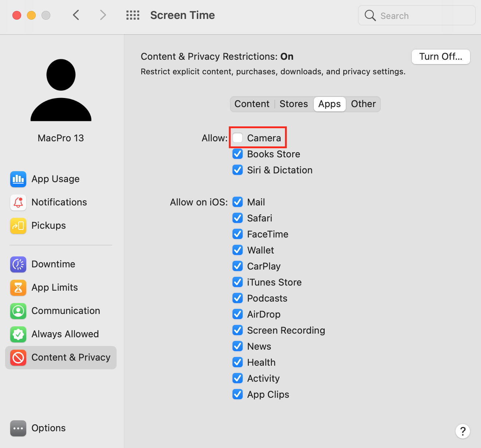Click the gray Options ellipsis icon
The image size is (481, 448).
point(18,428)
